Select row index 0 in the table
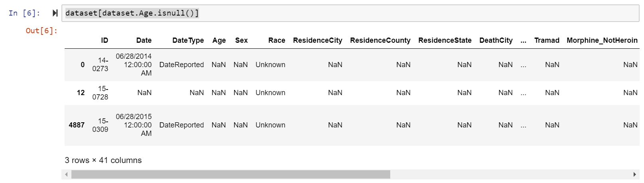 (83, 65)
